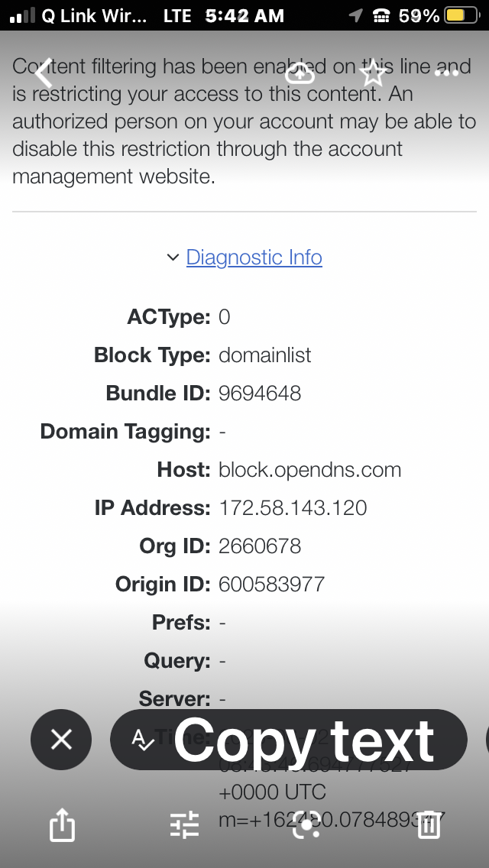Dismiss suggestions with the X button
Image resolution: width=489 pixels, height=868 pixels.
tap(61, 739)
